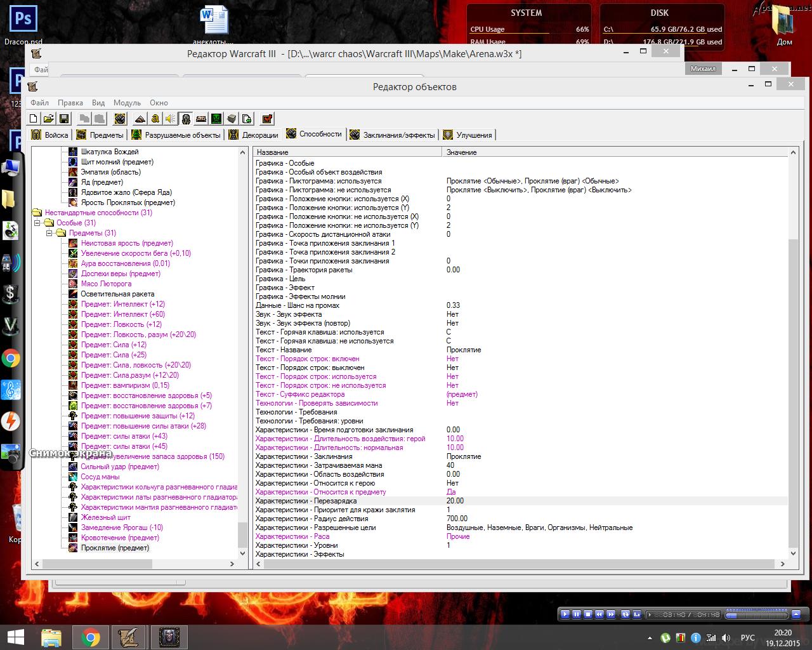812x650 pixels.
Task: Click Данные - Шанс на промах row
Action: tap(520, 305)
